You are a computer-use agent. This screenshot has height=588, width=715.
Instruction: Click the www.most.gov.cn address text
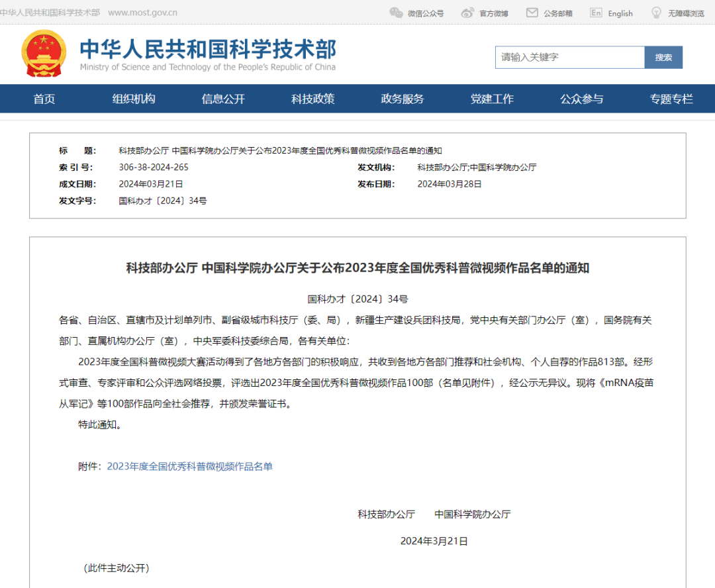pyautogui.click(x=143, y=13)
